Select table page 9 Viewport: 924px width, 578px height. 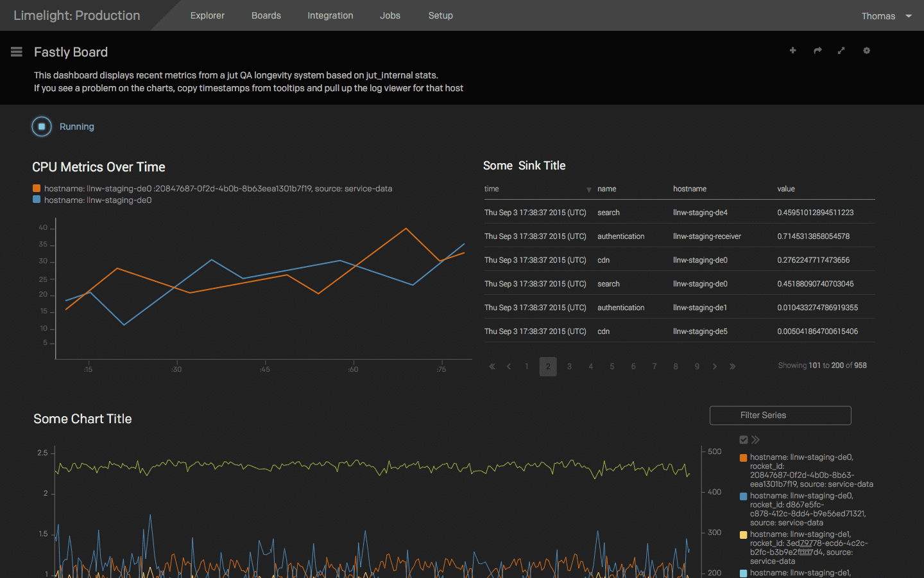coord(697,367)
